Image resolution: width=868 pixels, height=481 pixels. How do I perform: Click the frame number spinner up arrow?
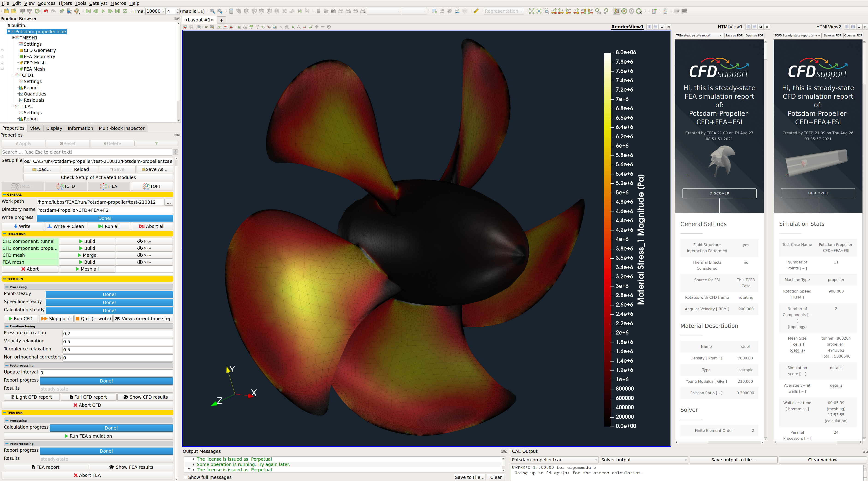click(178, 10)
